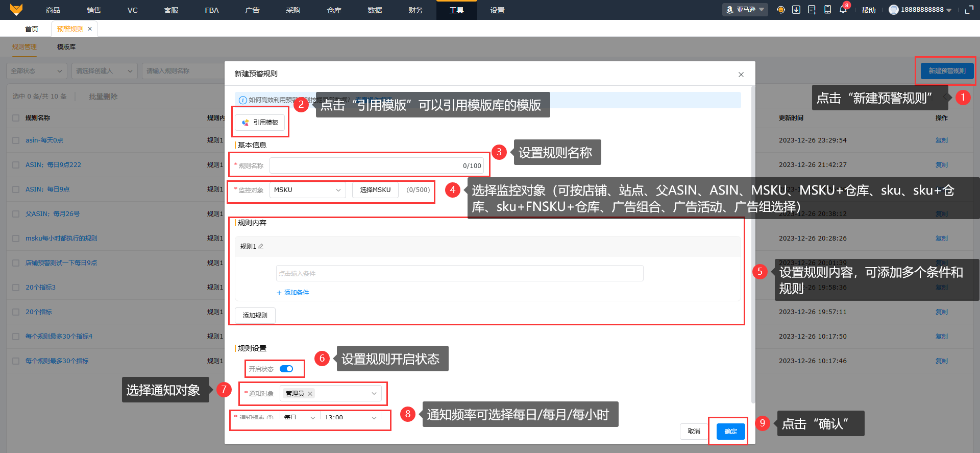The height and width of the screenshot is (453, 980).
Task: Open the FBA top menu
Action: click(x=212, y=10)
